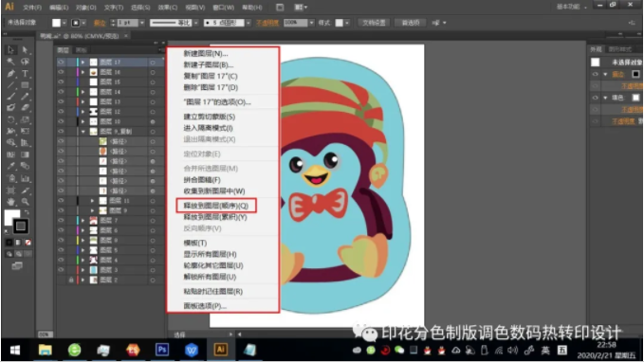Viewport: 644px width, 362px height.
Task: Select the Lasso tool
Action: point(25,62)
